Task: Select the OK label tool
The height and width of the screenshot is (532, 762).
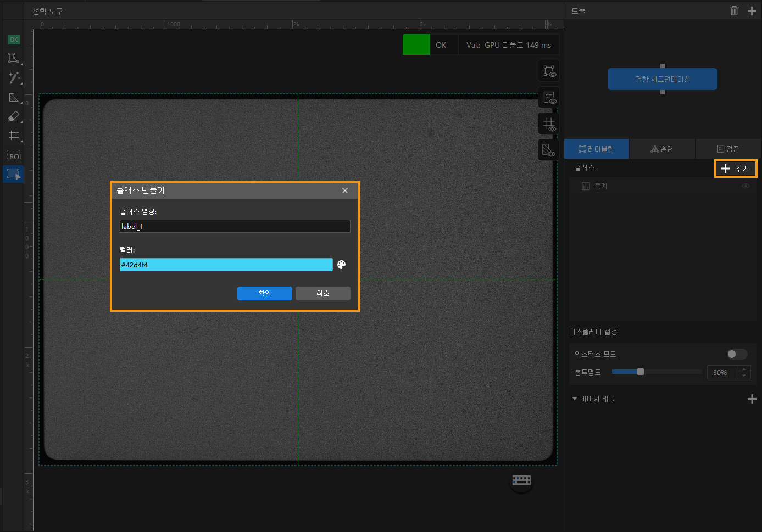Action: point(14,40)
